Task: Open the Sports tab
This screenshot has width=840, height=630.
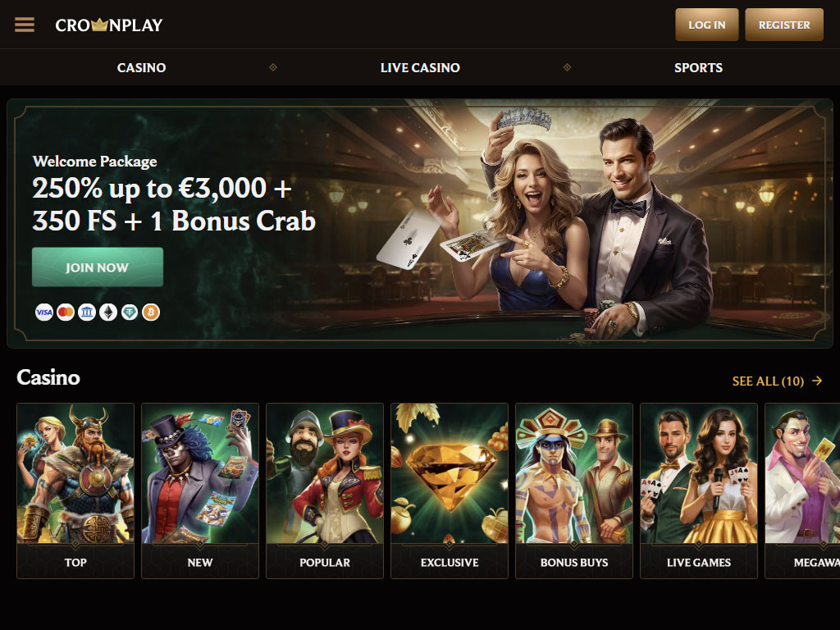Action: [698, 67]
